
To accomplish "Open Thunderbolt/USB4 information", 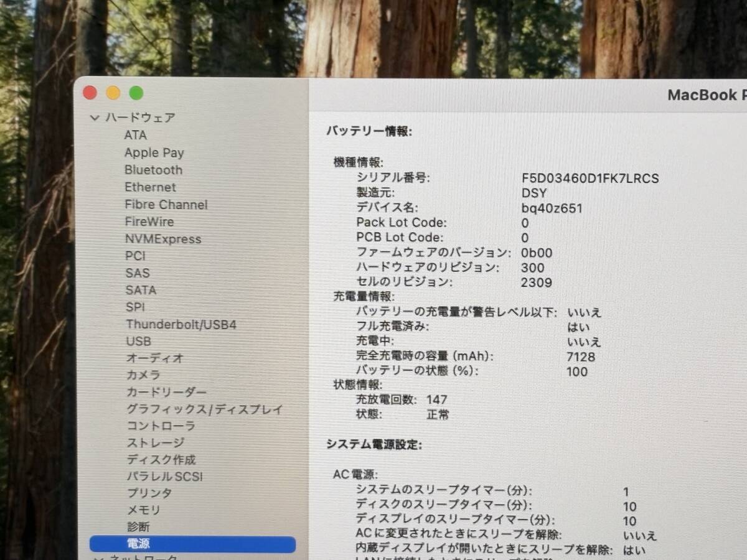I will tap(181, 325).
